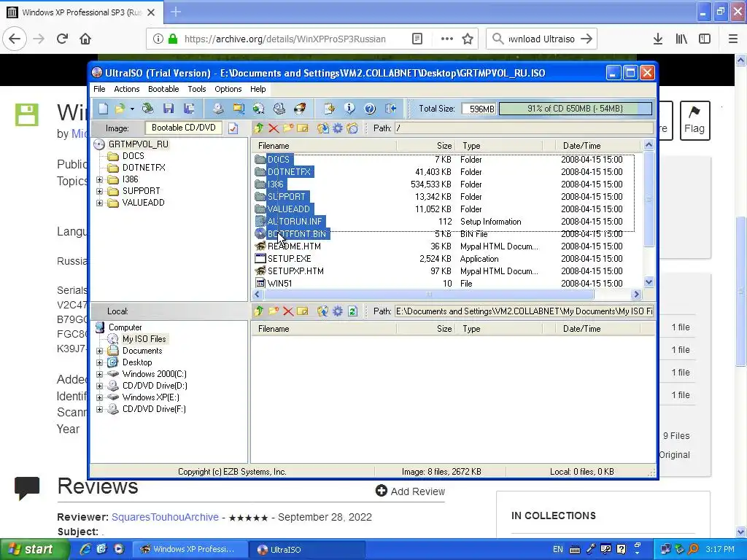Open the Bootable menu

pos(163,89)
